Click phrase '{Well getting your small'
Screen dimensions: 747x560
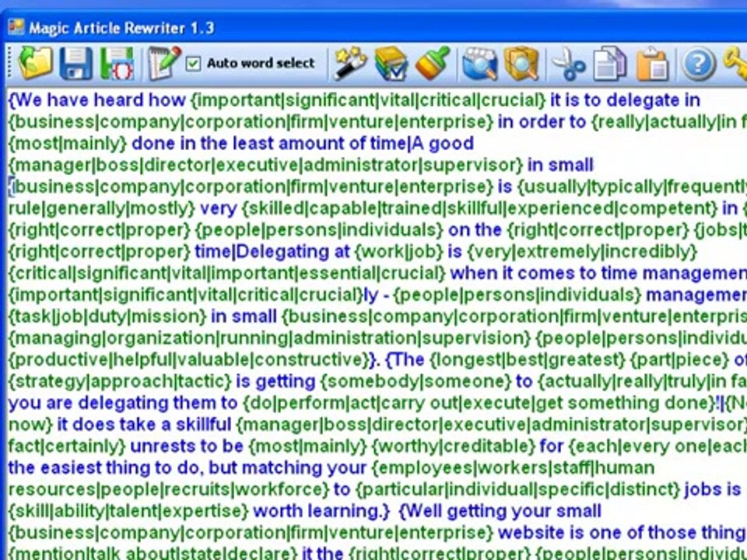click(500, 511)
